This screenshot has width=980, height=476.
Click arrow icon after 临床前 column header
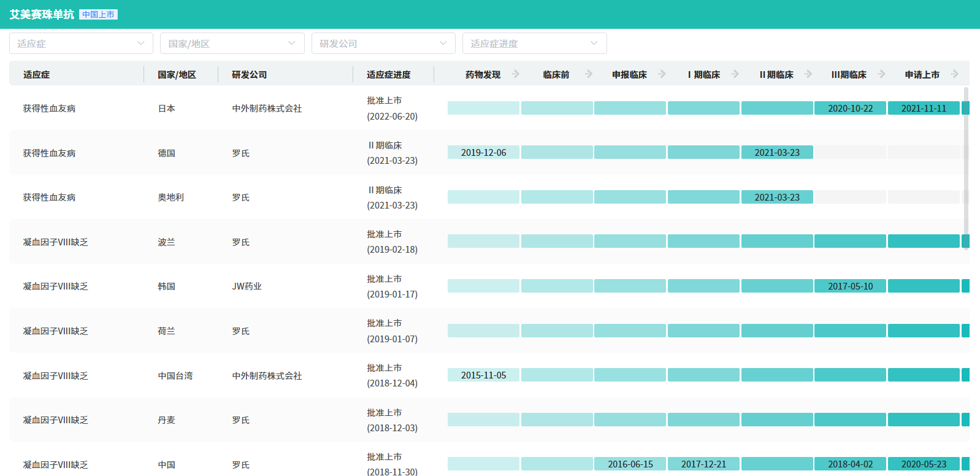pos(589,74)
